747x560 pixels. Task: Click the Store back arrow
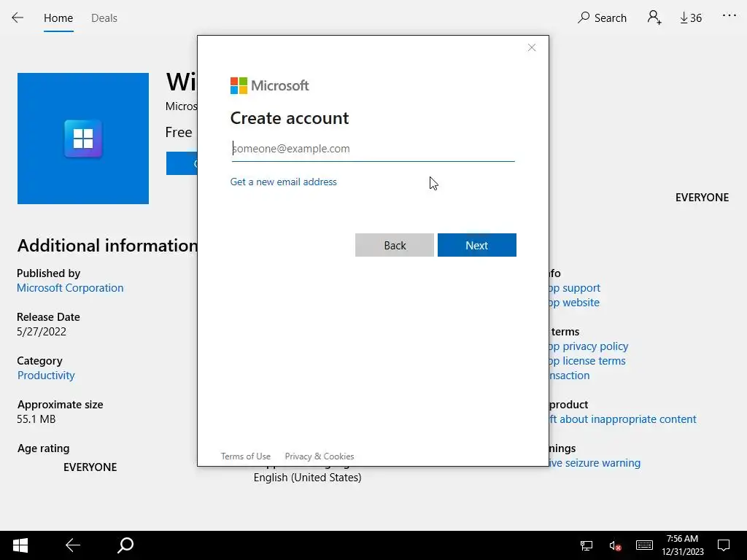pyautogui.click(x=18, y=17)
